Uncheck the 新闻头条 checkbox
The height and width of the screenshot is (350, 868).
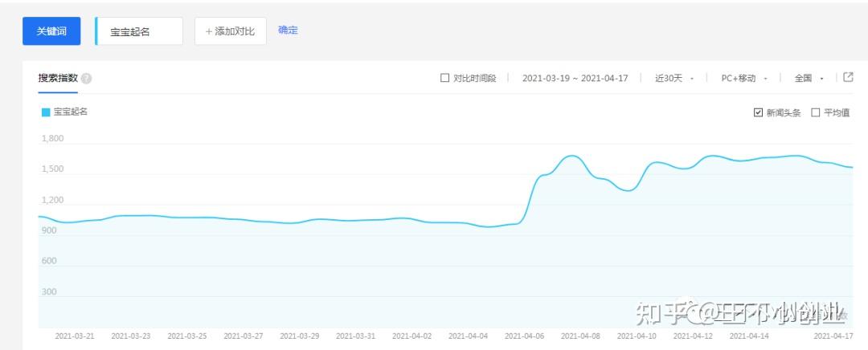click(759, 113)
